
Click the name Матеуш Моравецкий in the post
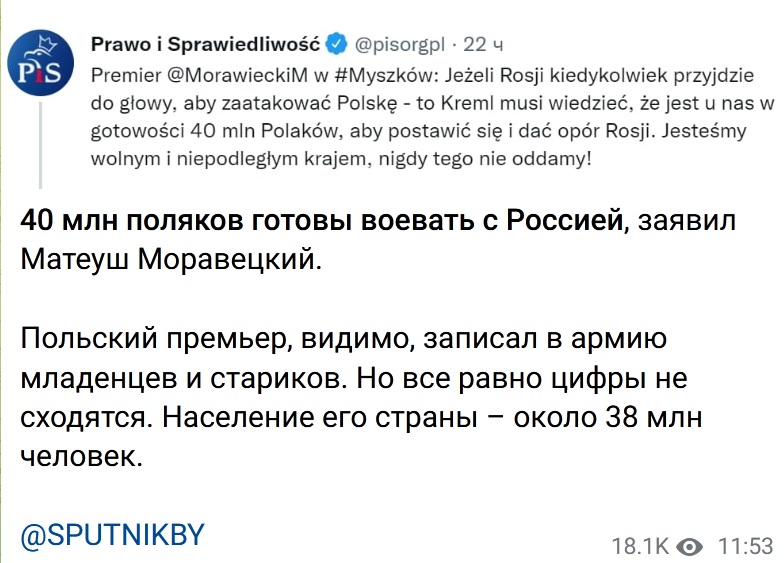click(x=171, y=259)
